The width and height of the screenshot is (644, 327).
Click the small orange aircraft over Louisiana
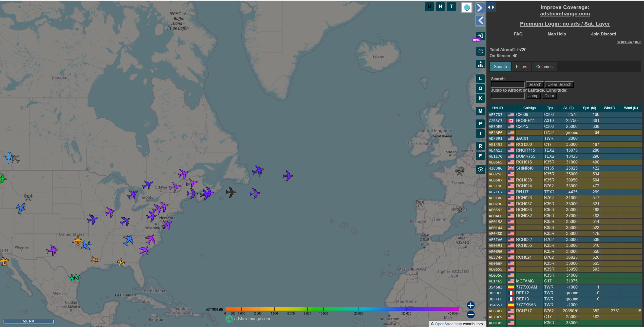click(x=95, y=260)
